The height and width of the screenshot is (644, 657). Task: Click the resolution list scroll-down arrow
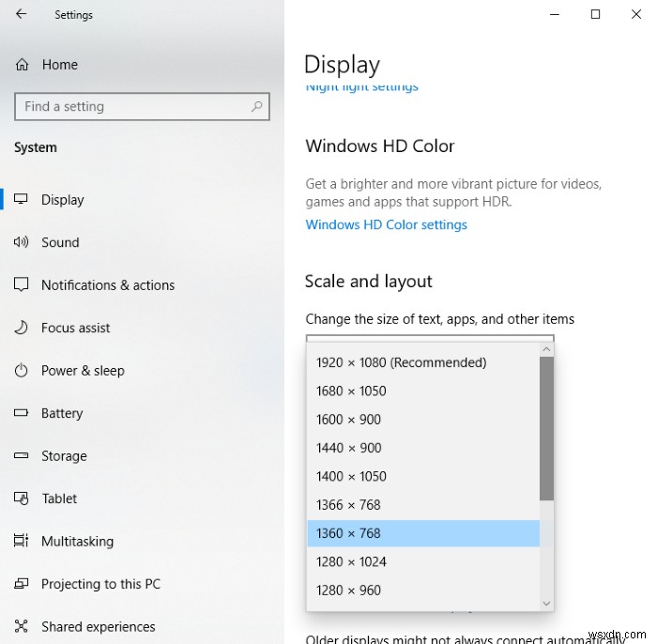pos(546,604)
